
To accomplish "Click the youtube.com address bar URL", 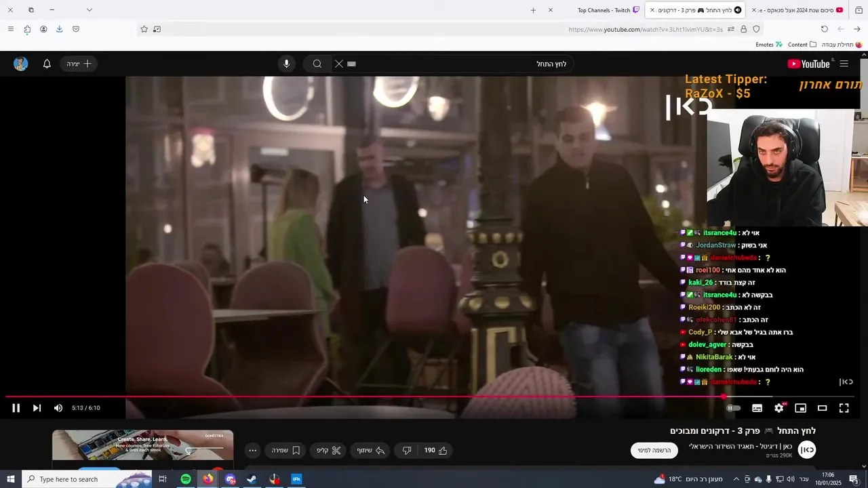I will [646, 29].
